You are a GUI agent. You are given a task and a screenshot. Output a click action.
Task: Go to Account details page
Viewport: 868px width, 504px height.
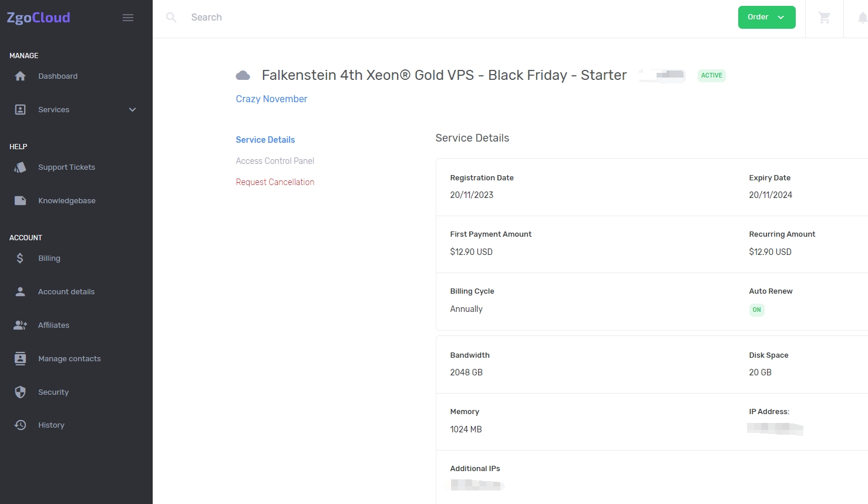[x=66, y=292]
